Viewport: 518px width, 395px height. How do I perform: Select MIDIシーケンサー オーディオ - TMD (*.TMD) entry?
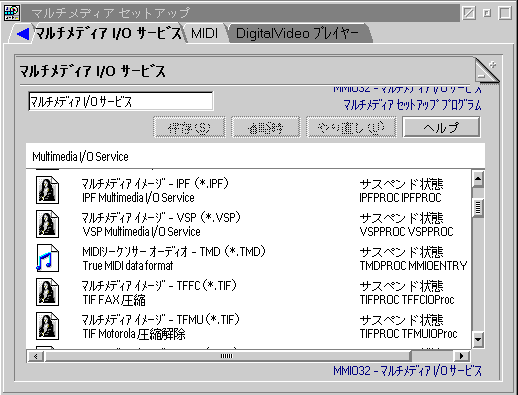pyautogui.click(x=174, y=252)
